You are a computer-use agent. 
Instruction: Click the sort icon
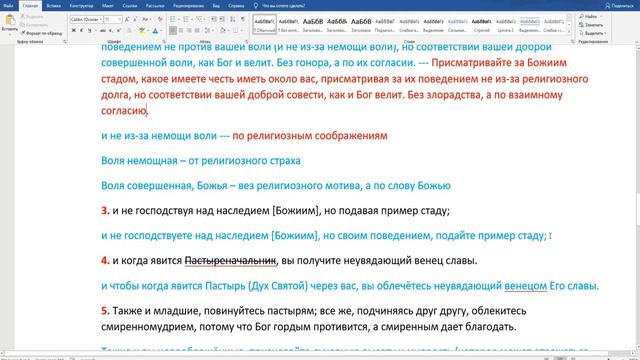[233, 20]
